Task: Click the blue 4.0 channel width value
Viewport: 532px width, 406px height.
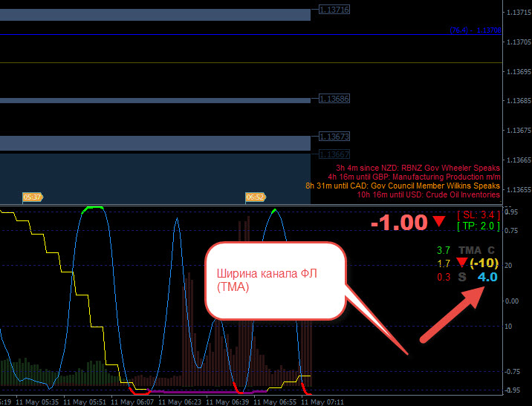Action: coord(487,277)
